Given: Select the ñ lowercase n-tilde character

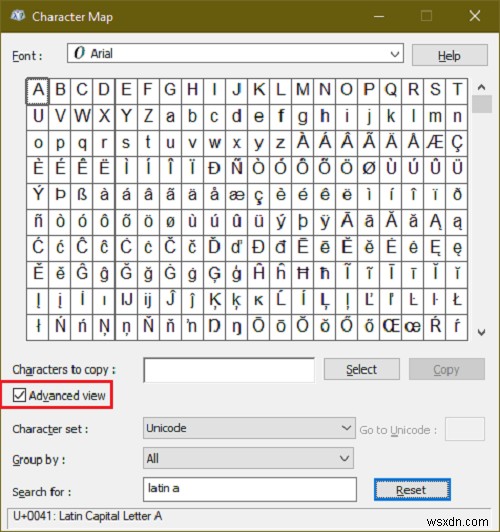Looking at the screenshot, I should tap(38, 222).
